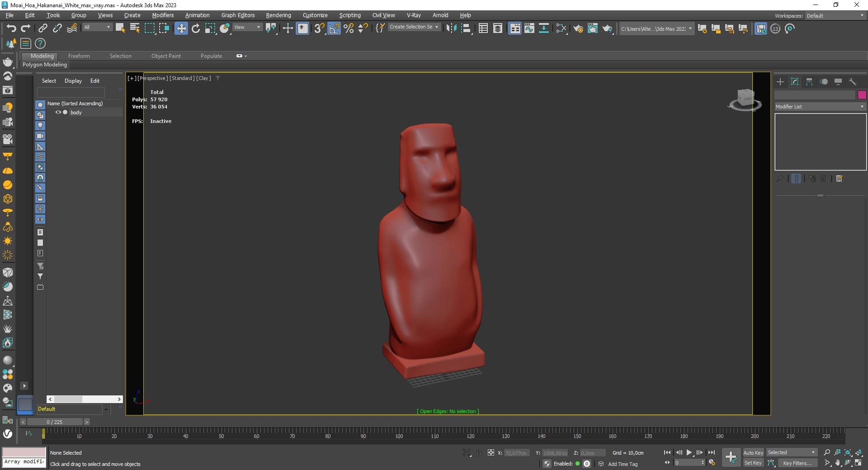
Task: Toggle visibility eye for body object
Action: (x=58, y=112)
